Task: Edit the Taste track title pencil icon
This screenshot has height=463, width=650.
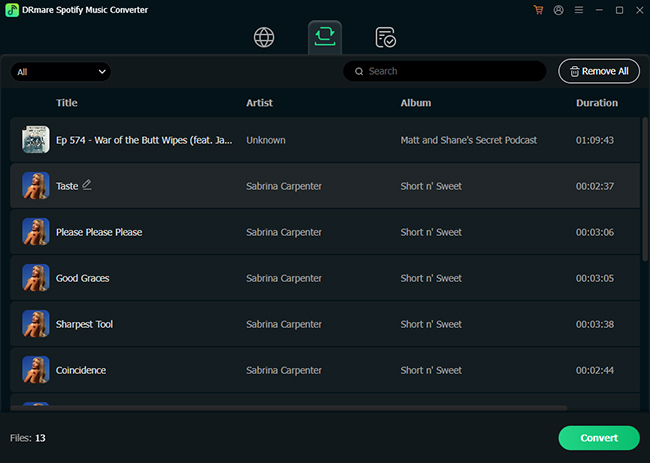Action: [x=87, y=185]
